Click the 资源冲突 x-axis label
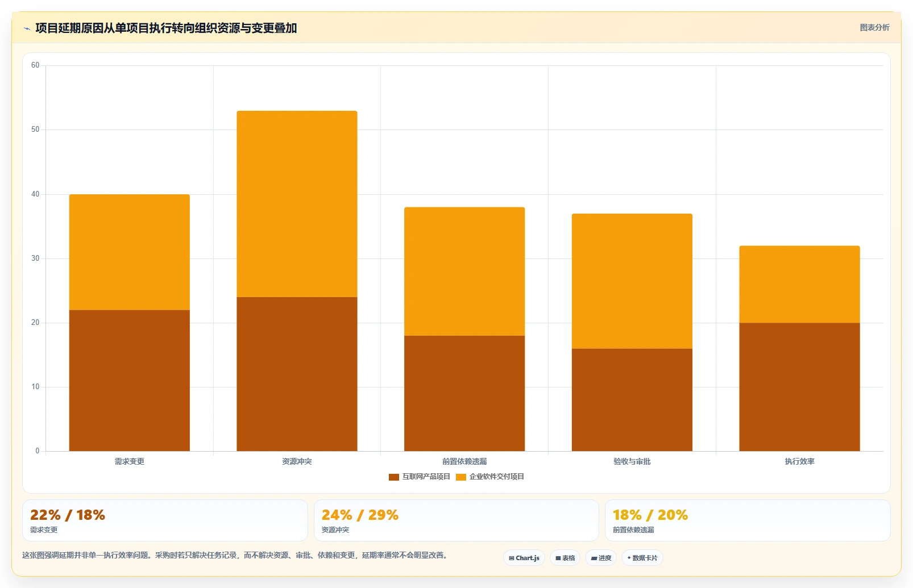Image resolution: width=913 pixels, height=588 pixels. click(x=297, y=461)
